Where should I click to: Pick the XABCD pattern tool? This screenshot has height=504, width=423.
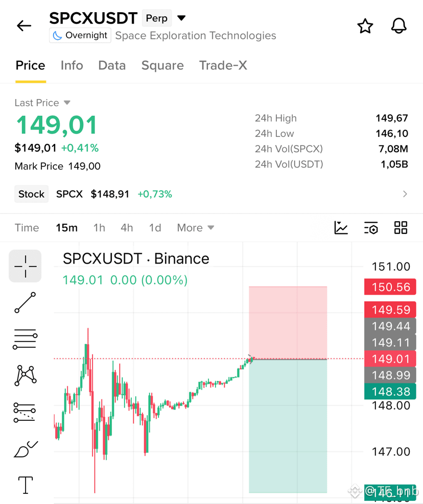pyautogui.click(x=26, y=375)
